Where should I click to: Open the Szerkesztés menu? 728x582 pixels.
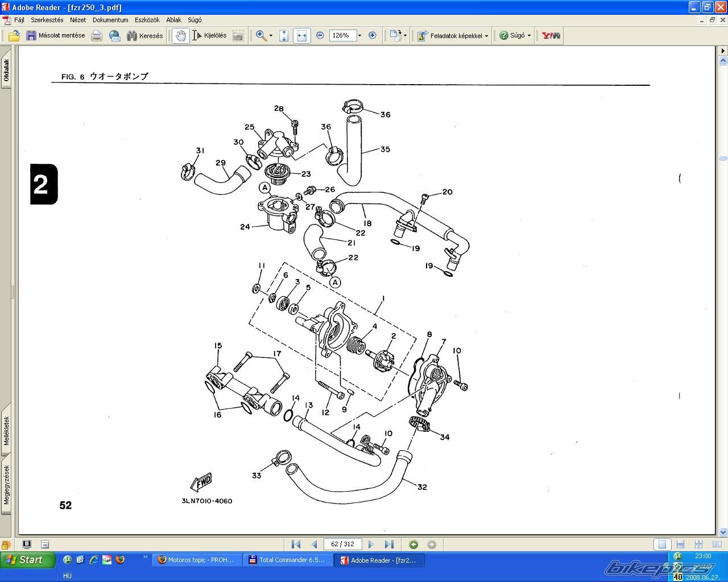click(x=47, y=19)
